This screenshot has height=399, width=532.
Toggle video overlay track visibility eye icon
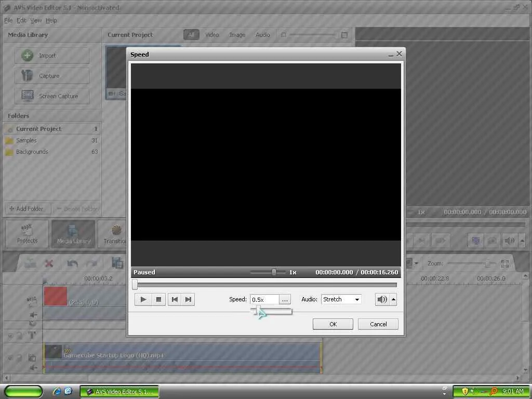[10, 358]
